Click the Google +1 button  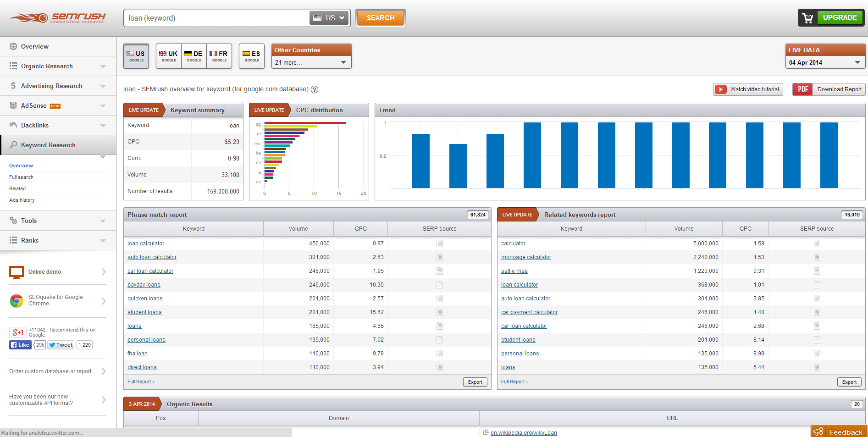(18, 332)
